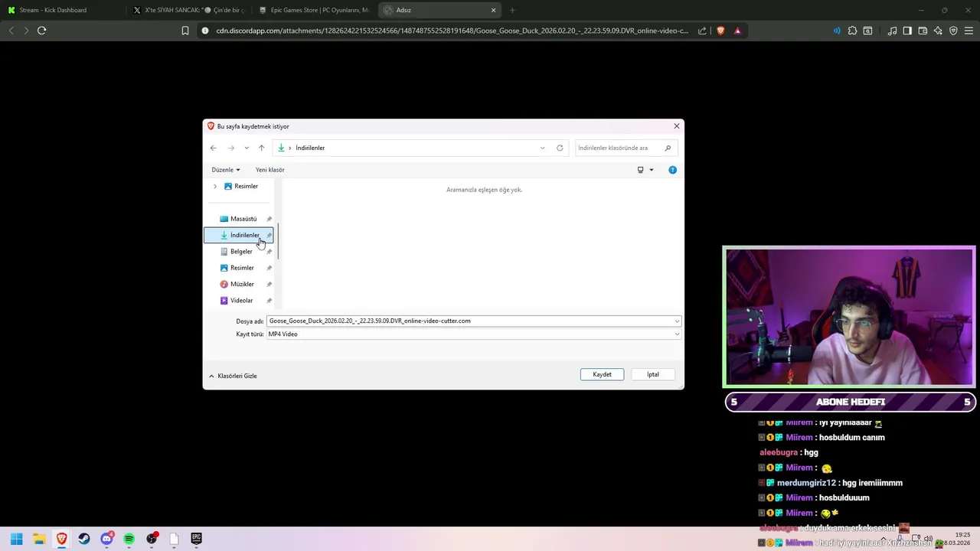Select İndirilenler in the sidebar
This screenshot has height=551, width=980.
click(x=238, y=235)
